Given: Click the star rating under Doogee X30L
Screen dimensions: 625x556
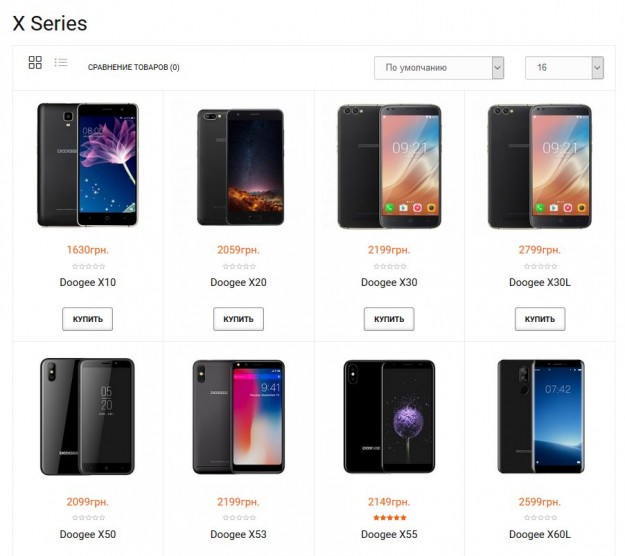Looking at the screenshot, I should (x=540, y=266).
